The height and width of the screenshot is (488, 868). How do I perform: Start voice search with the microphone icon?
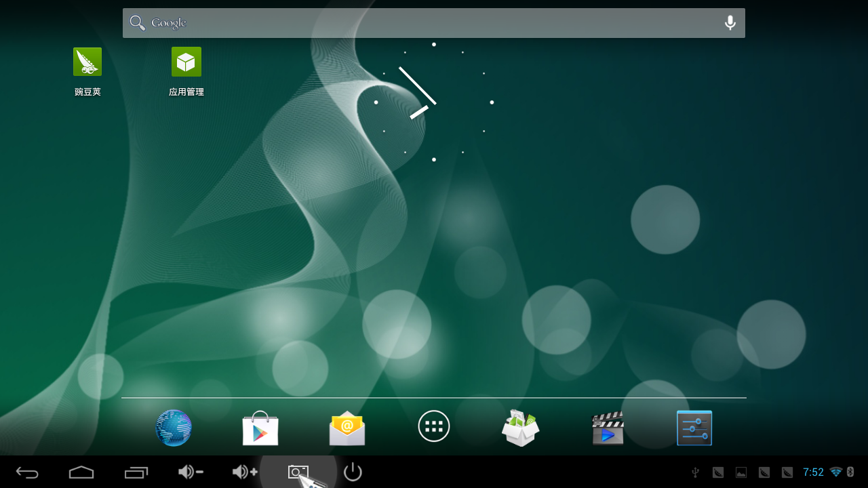(x=730, y=23)
